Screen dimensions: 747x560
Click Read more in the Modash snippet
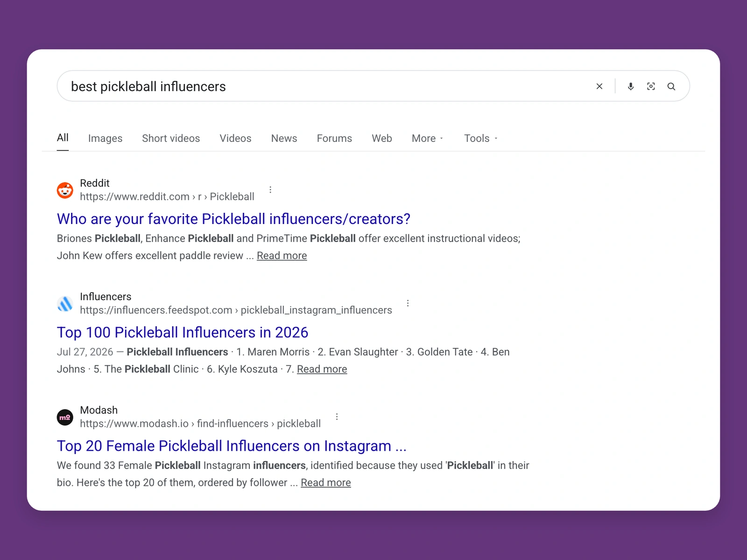click(x=326, y=482)
